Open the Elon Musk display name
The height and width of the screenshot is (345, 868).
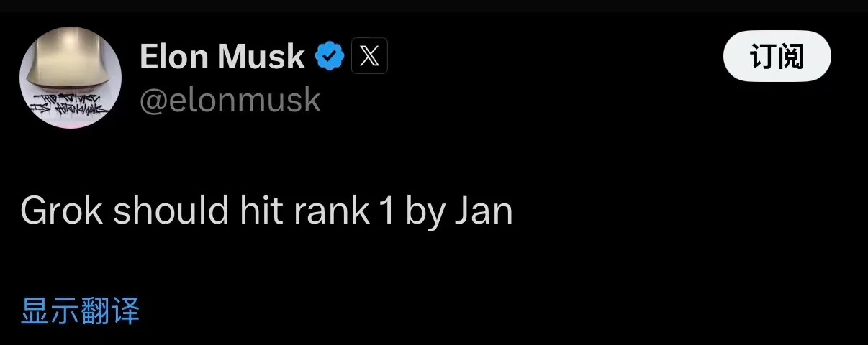(x=222, y=56)
